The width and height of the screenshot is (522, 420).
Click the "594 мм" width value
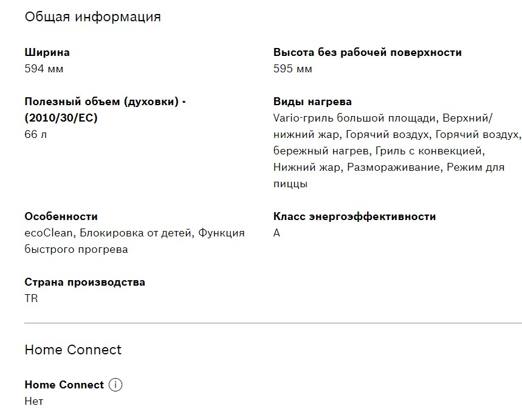pos(44,69)
